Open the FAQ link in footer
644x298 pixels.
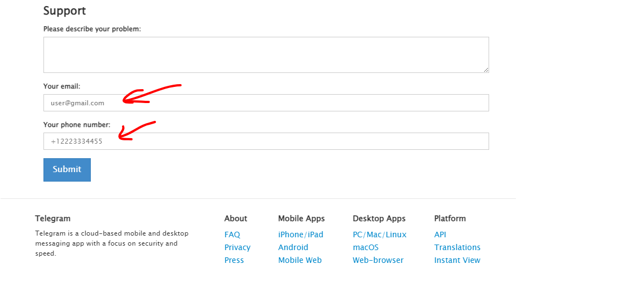pyautogui.click(x=232, y=235)
